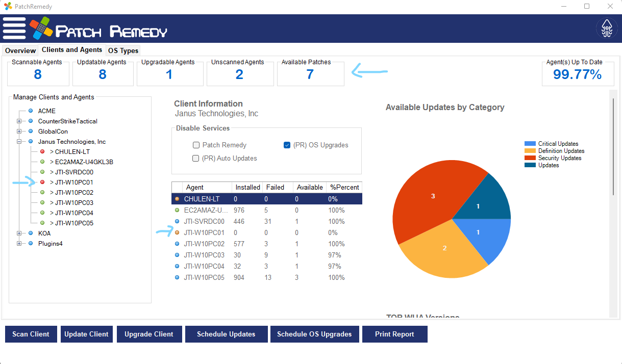Click the squid icon in header
The height and width of the screenshot is (364, 622).
(x=607, y=29)
